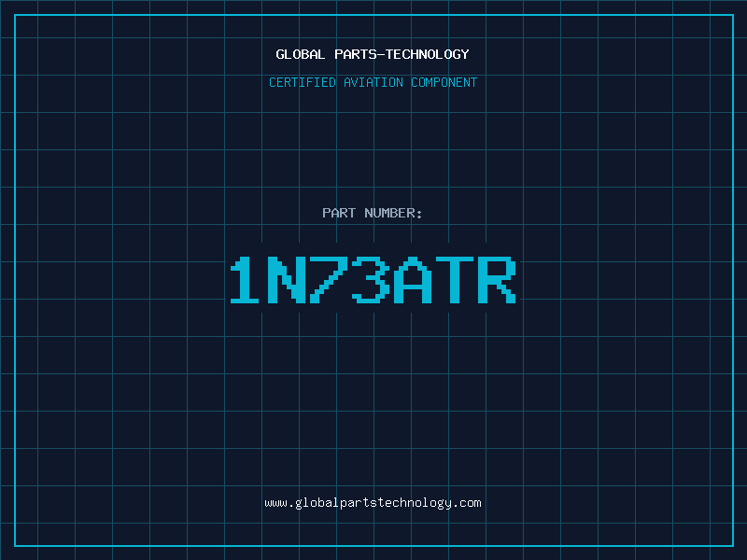Screen dimensions: 747x560
Task: Click the PART NUMBER: label
Action: (x=372, y=213)
